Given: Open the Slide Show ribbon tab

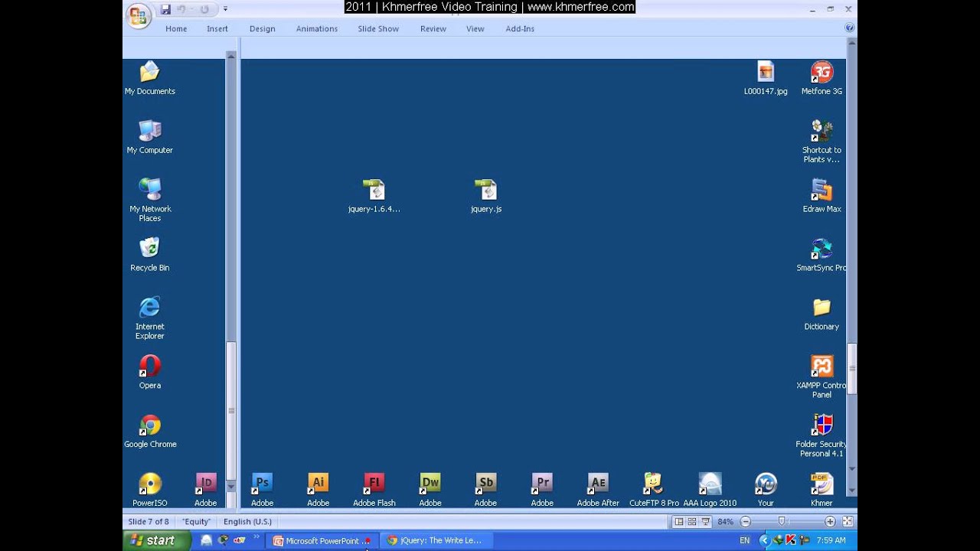Looking at the screenshot, I should tap(378, 28).
